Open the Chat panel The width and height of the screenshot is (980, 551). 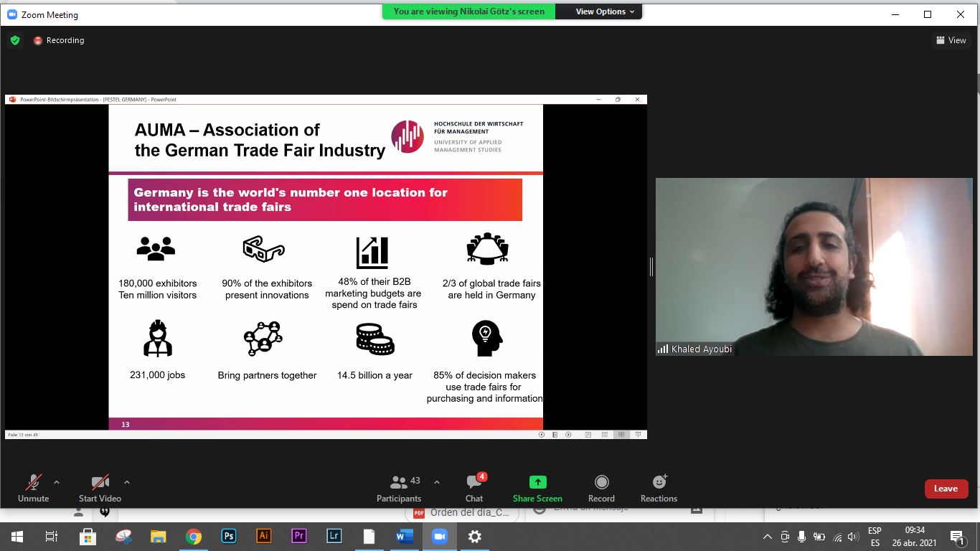[474, 489]
